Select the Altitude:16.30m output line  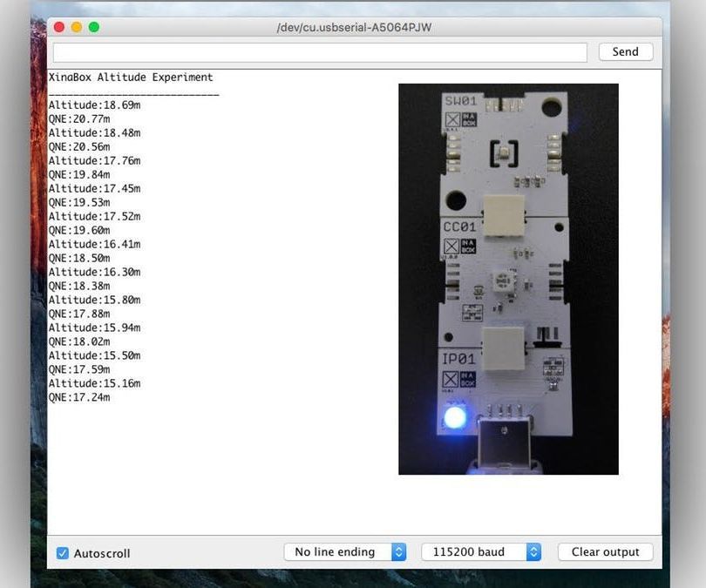(x=94, y=273)
